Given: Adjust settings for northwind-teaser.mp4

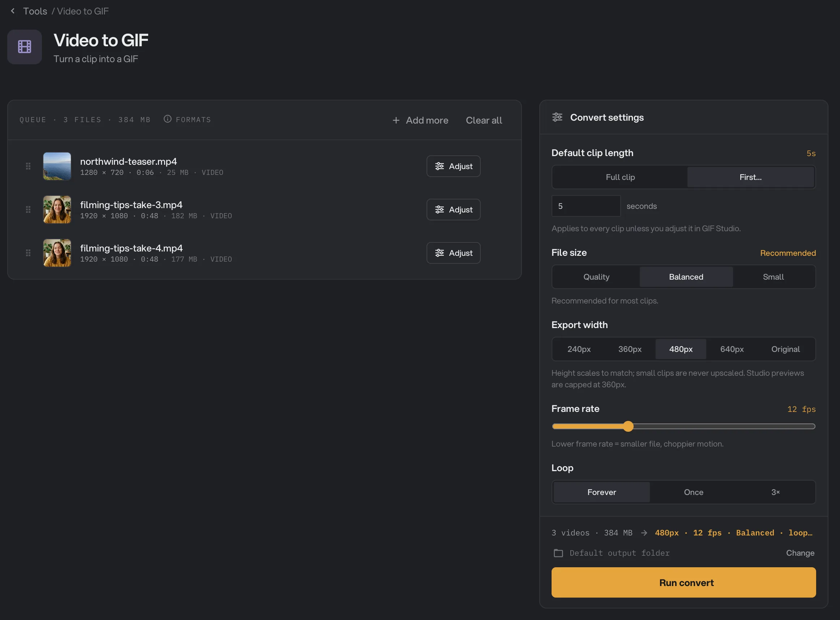Looking at the screenshot, I should (453, 166).
